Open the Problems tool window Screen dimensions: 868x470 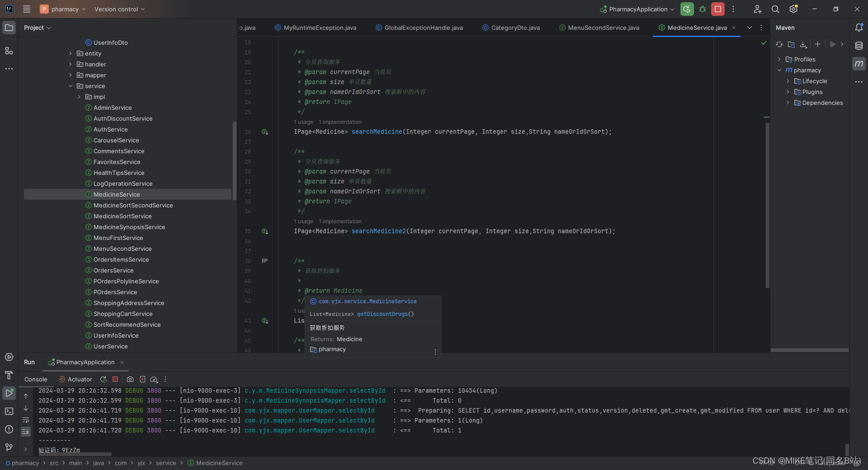[9, 429]
